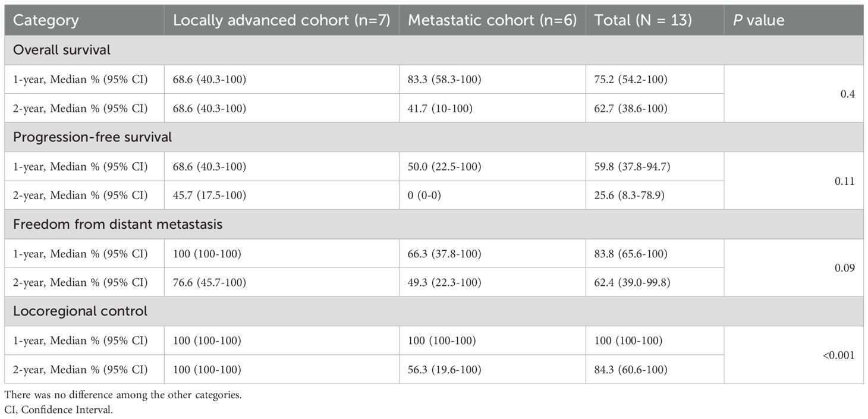Click the 0.09 P value cell

tap(844, 268)
